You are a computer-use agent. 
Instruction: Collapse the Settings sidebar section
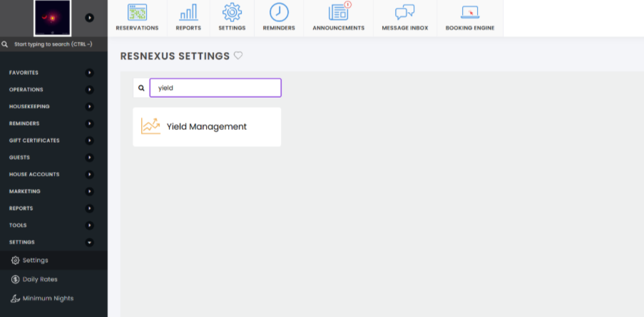click(90, 243)
